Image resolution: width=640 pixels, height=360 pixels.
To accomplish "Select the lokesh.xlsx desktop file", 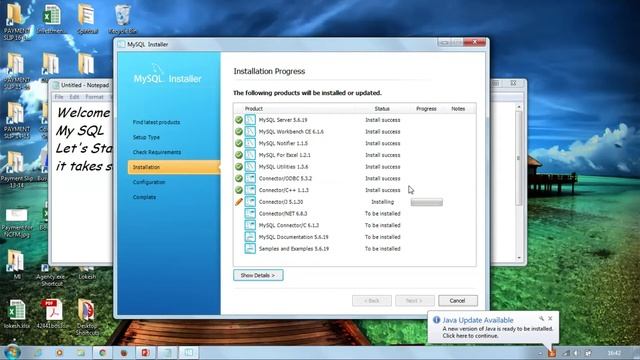I will pos(17,314).
